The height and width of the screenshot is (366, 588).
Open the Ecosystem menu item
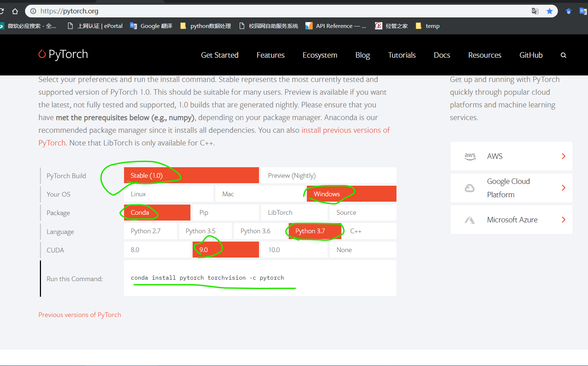coord(320,55)
